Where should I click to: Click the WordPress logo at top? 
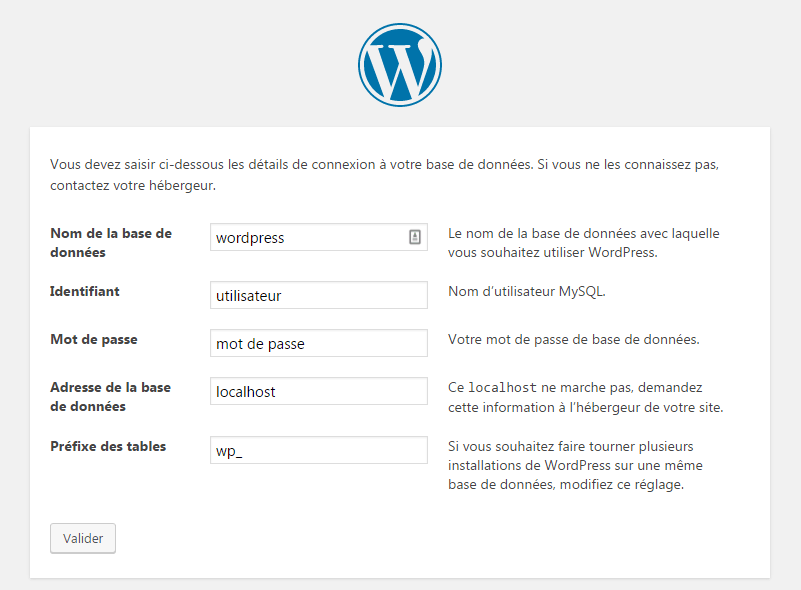400,65
